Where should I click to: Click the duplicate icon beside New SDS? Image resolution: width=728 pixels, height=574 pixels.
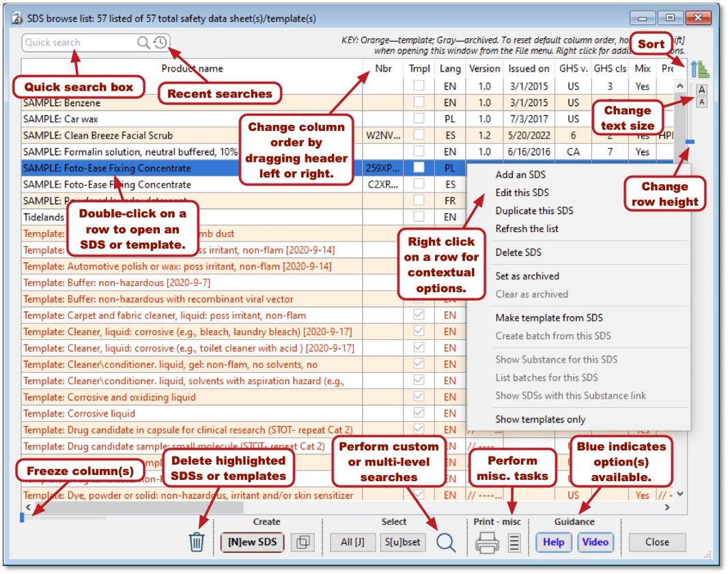(x=303, y=542)
